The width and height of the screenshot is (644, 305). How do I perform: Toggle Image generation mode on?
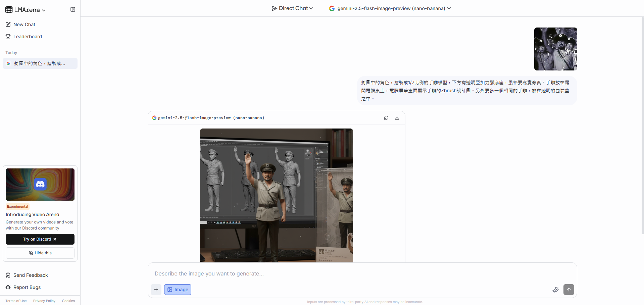[178, 289]
